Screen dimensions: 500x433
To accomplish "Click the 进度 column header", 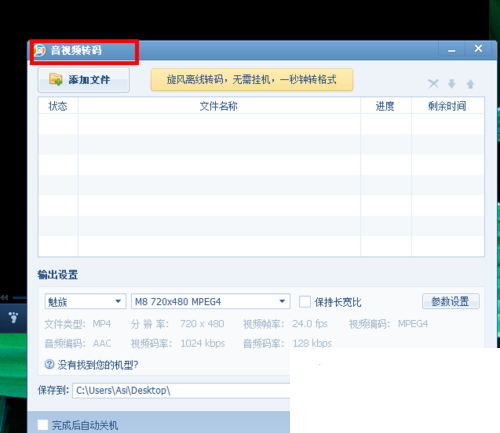I will (386, 106).
